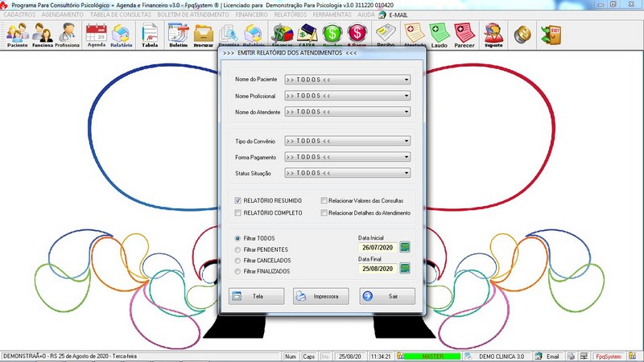Expand the Forma Pagamento dropdown
Image resolution: width=644 pixels, height=362 pixels.
(x=348, y=157)
